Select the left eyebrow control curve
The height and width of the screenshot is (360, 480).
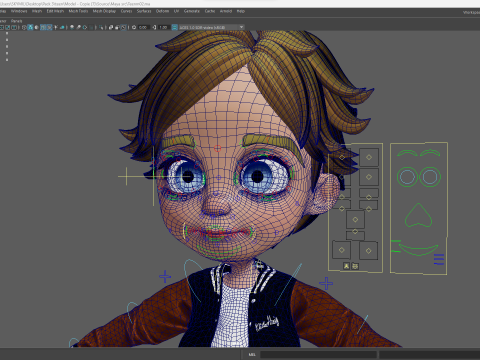(407, 153)
